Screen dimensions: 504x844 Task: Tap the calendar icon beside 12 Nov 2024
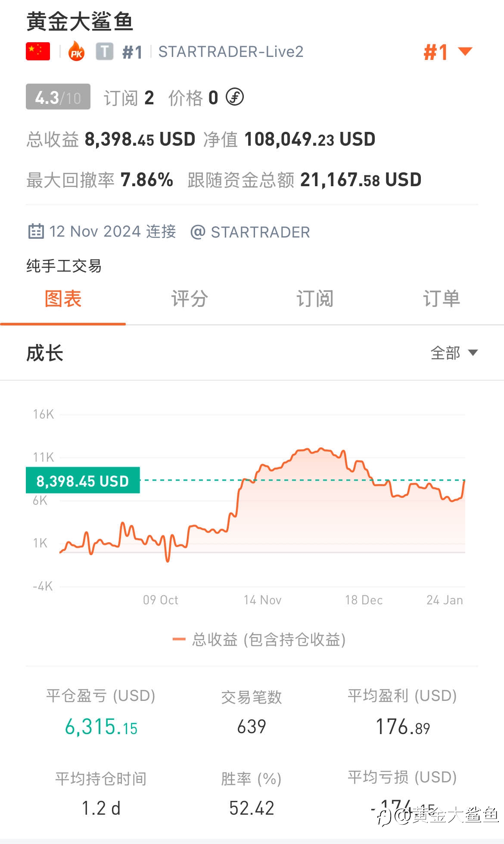36,231
